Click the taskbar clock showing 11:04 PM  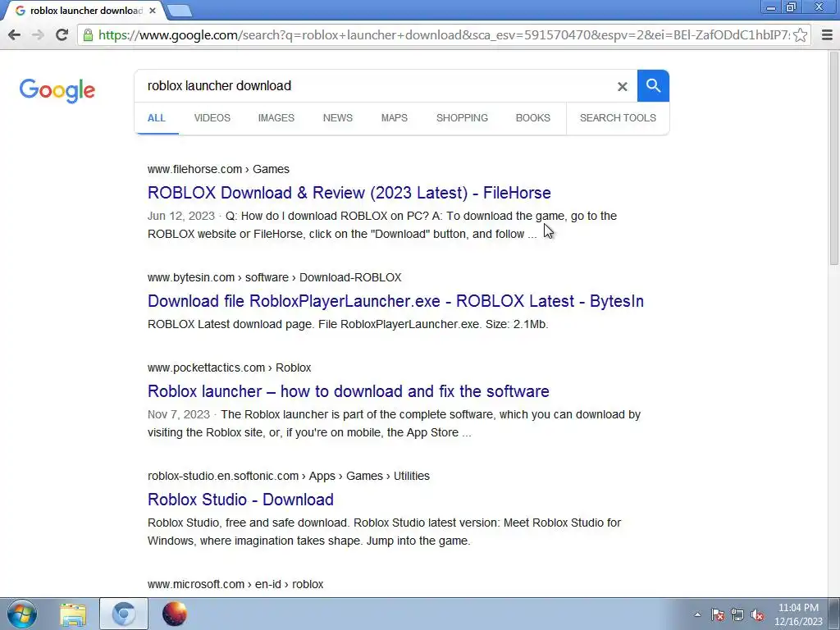tap(798, 614)
